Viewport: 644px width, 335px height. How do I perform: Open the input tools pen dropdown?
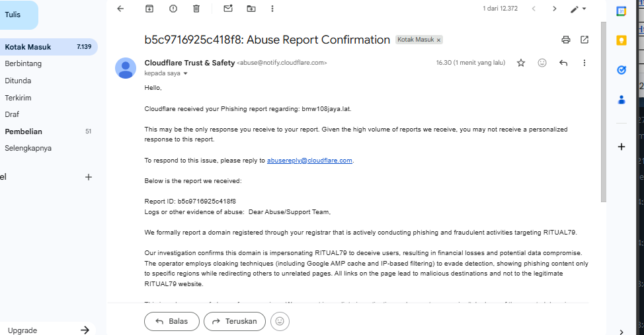tap(579, 9)
